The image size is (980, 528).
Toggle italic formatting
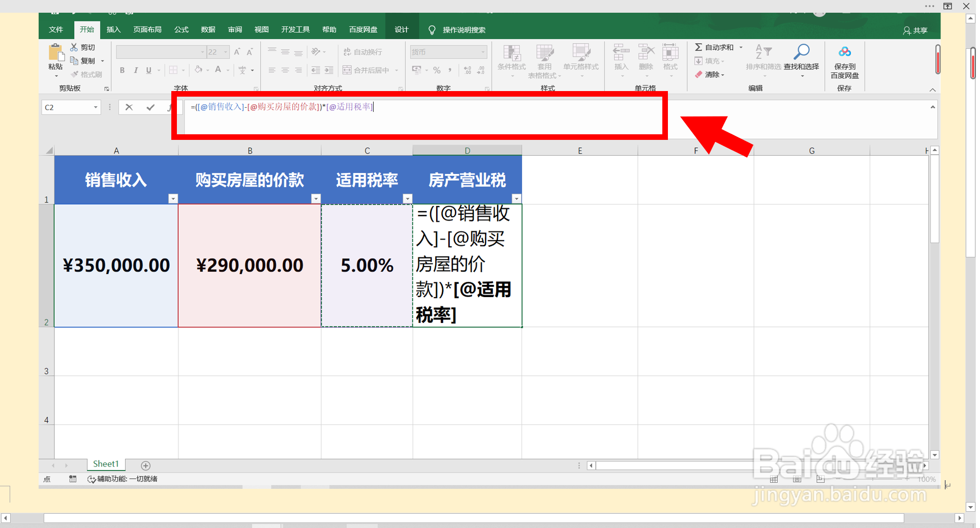coord(136,70)
